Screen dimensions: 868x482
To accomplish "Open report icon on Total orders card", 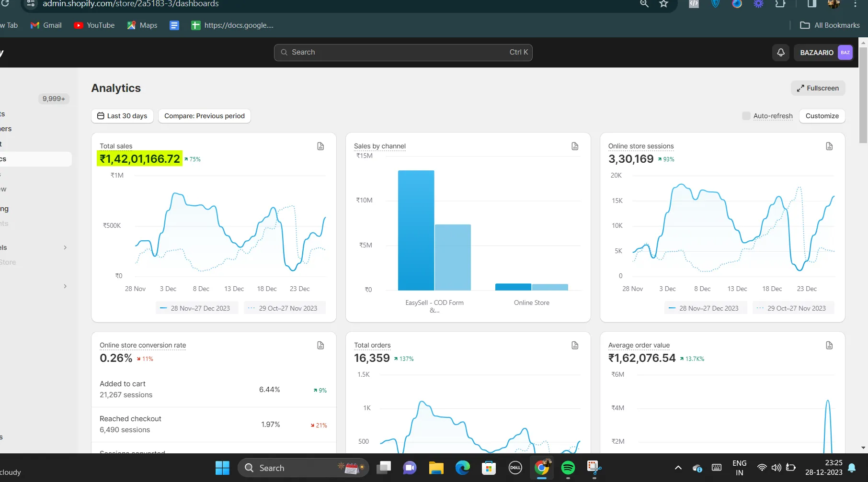I will 575,346.
